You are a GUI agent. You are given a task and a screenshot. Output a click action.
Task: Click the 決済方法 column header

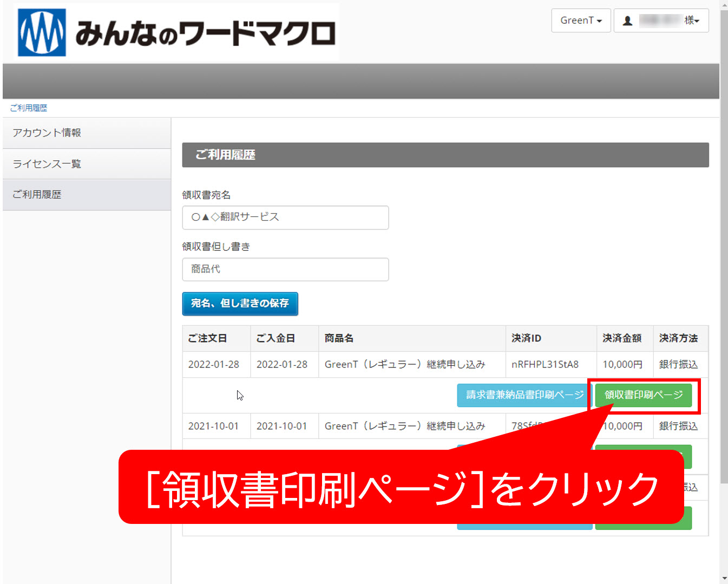[678, 338]
